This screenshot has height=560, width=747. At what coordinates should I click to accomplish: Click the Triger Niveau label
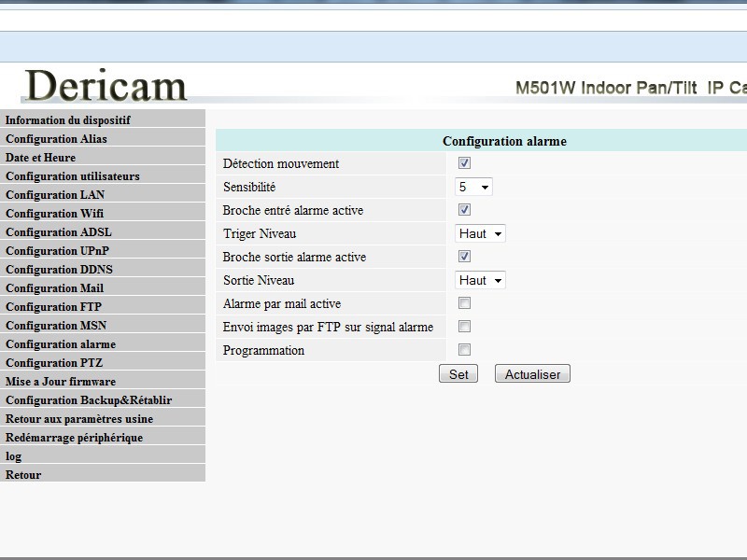260,233
